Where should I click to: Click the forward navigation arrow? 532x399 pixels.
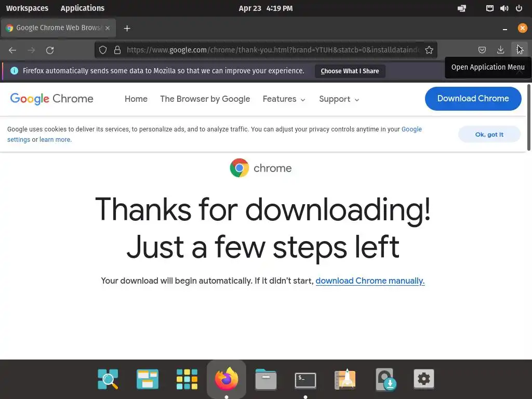coord(31,50)
